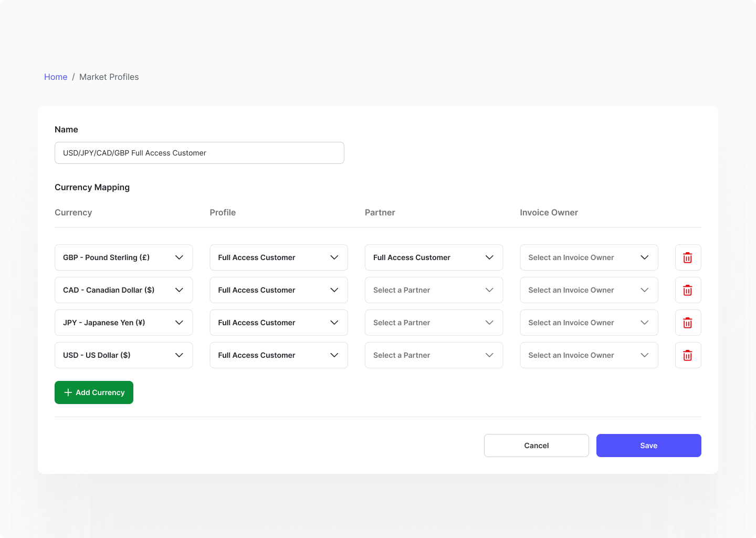
Task: Save the market profile
Action: pos(648,446)
